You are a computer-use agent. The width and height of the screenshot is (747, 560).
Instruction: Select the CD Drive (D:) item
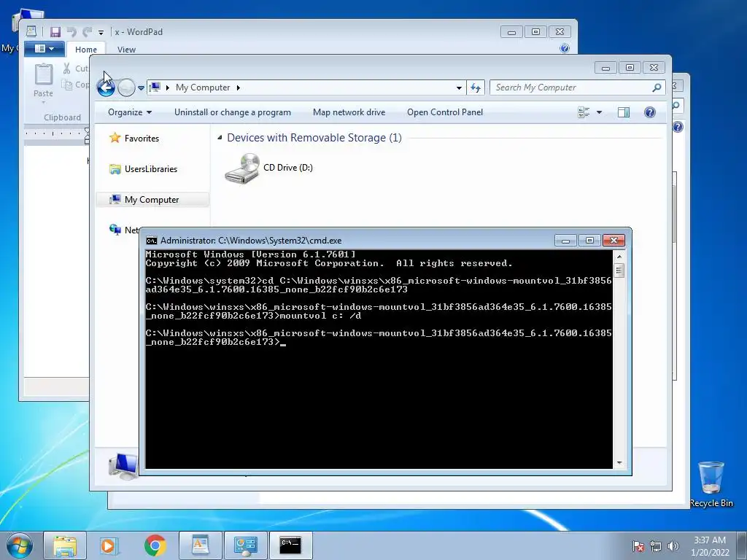[269, 168]
